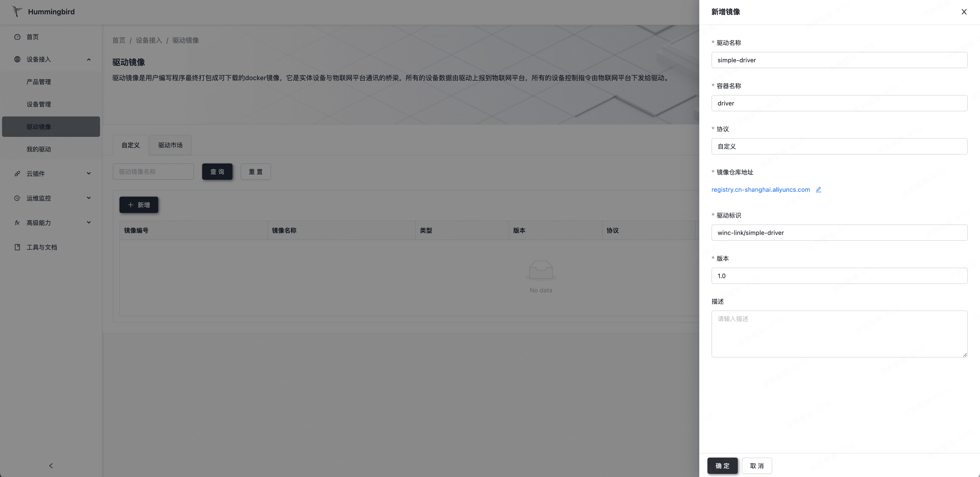Click the 首页 dashboard icon in sidebar
980x477 pixels.
point(17,37)
